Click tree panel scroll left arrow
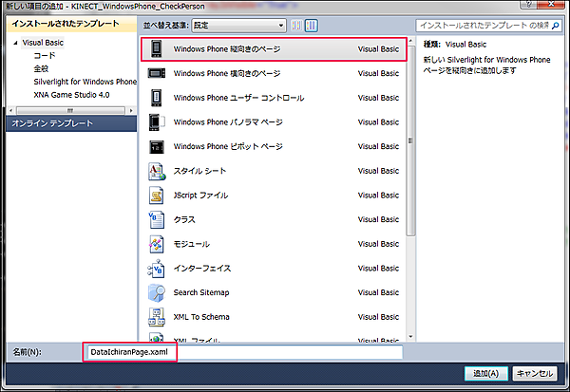Screen dimensions: 570x392 tap(10, 110)
